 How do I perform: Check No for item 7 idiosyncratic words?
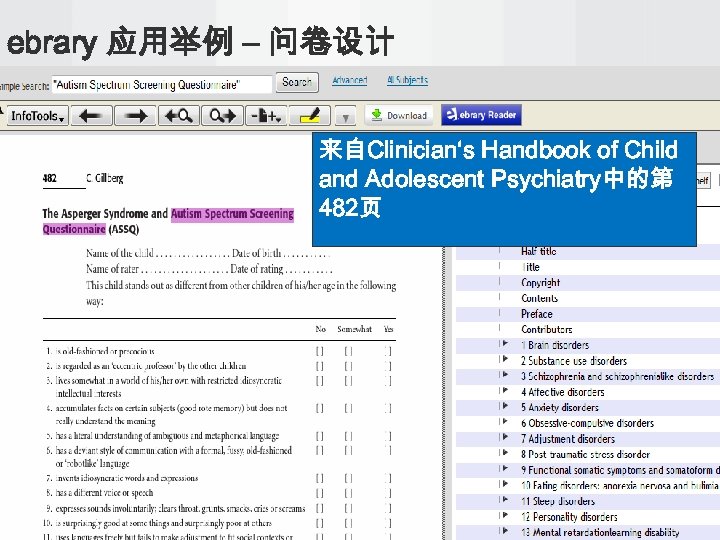pyautogui.click(x=320, y=478)
